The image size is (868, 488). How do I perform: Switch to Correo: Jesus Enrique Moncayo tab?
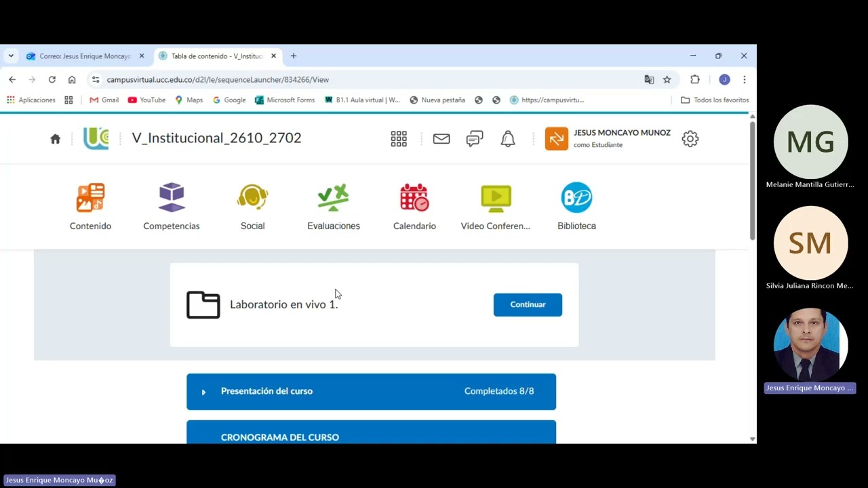[85, 56]
